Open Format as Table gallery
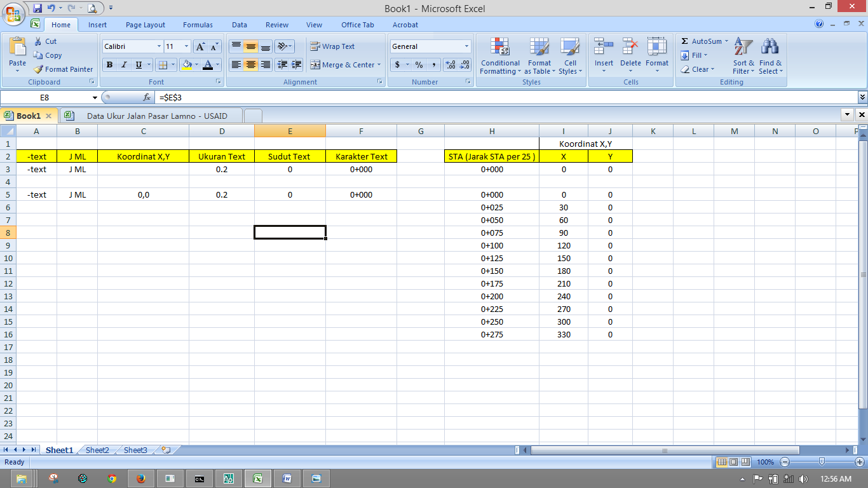 [x=539, y=56]
